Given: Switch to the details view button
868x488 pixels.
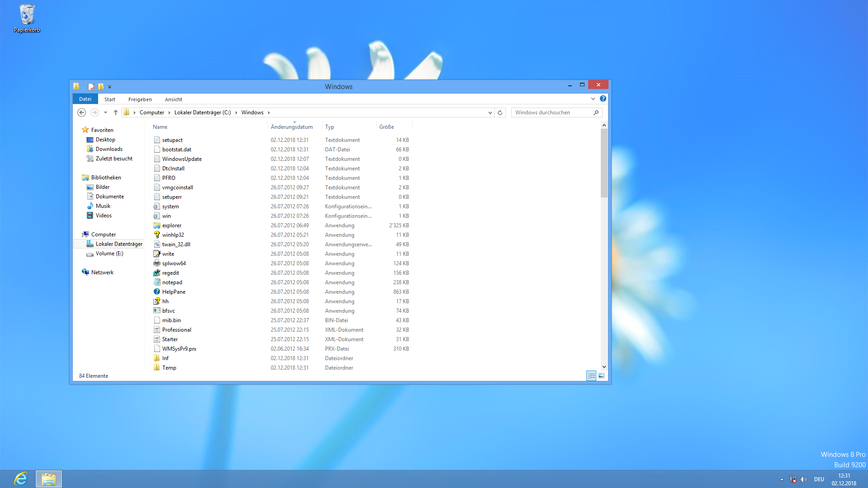Looking at the screenshot, I should coord(591,375).
